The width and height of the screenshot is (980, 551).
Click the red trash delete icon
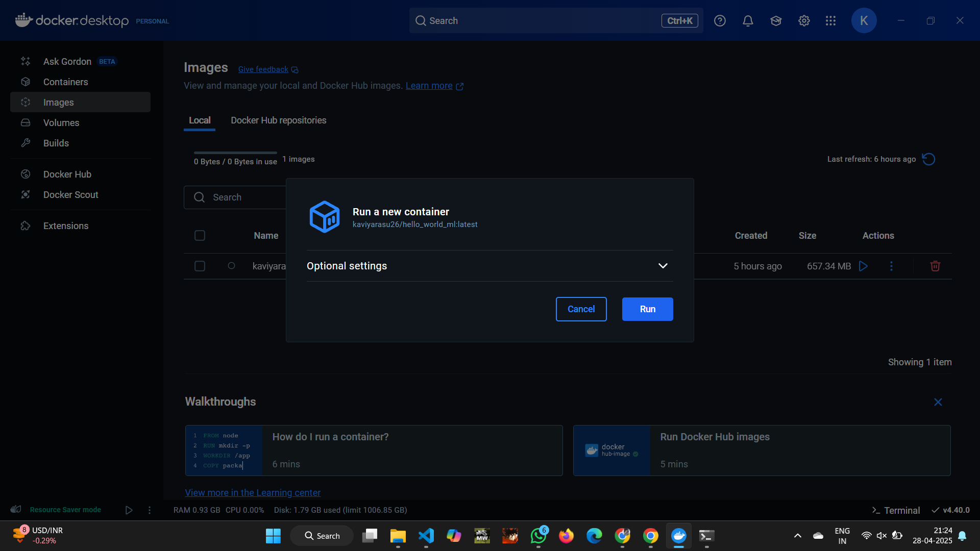point(935,266)
